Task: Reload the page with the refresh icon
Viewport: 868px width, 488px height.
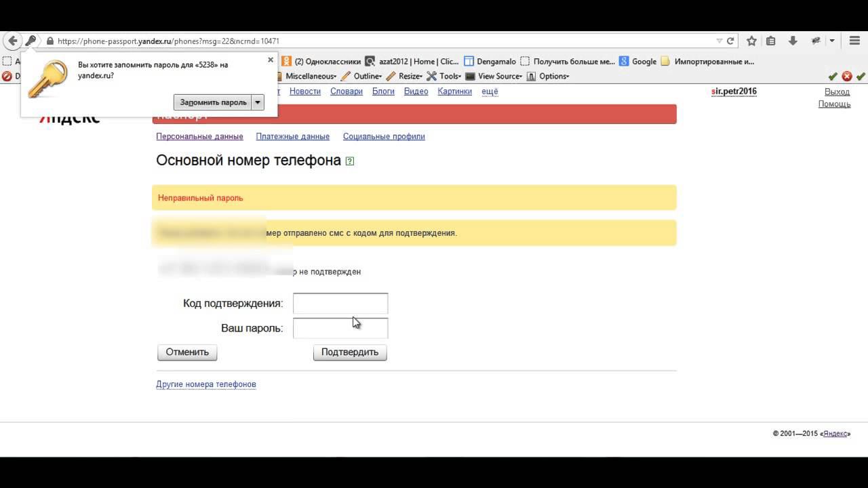Action: (x=730, y=41)
